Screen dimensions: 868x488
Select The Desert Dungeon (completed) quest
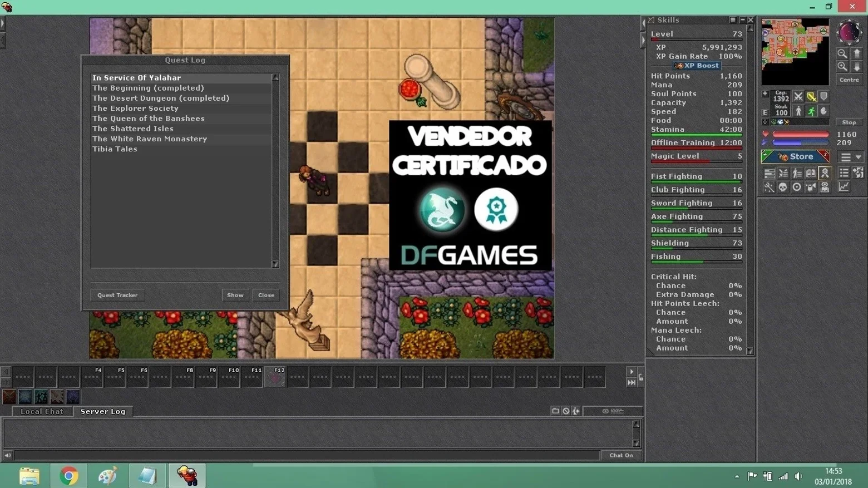[x=181, y=98]
